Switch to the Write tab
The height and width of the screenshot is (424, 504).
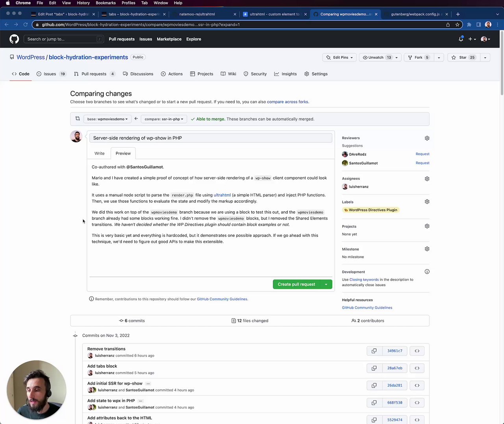(99, 153)
